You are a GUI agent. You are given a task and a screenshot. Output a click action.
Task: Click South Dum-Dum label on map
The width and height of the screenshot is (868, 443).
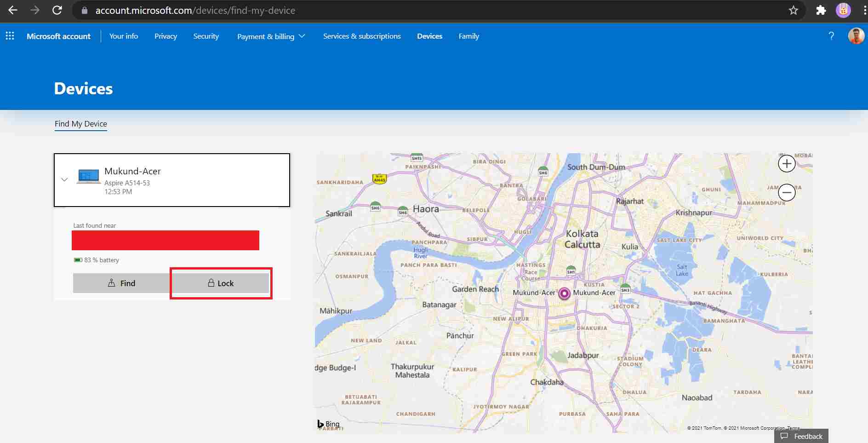click(596, 167)
